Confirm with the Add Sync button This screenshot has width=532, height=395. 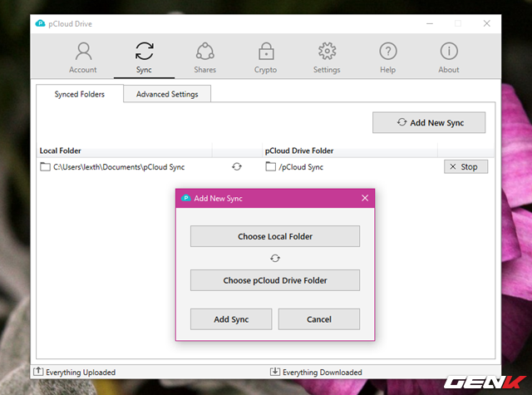[231, 319]
